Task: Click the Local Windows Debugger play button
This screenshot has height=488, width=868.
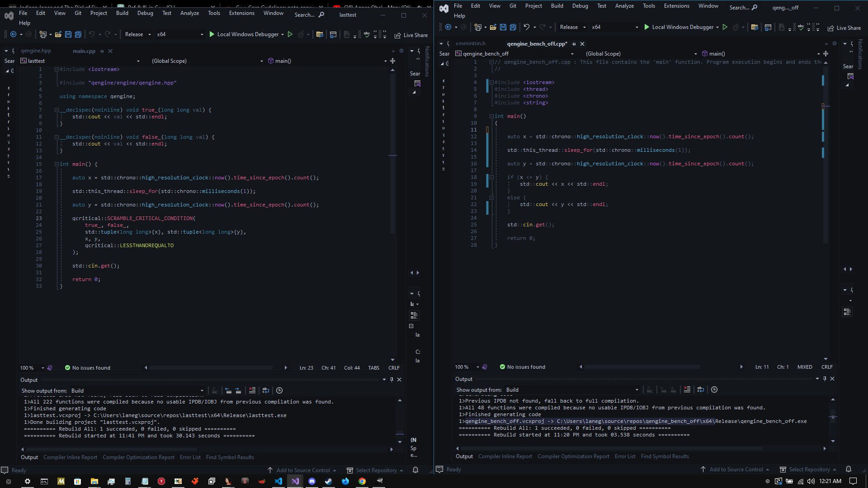Action: [212, 34]
